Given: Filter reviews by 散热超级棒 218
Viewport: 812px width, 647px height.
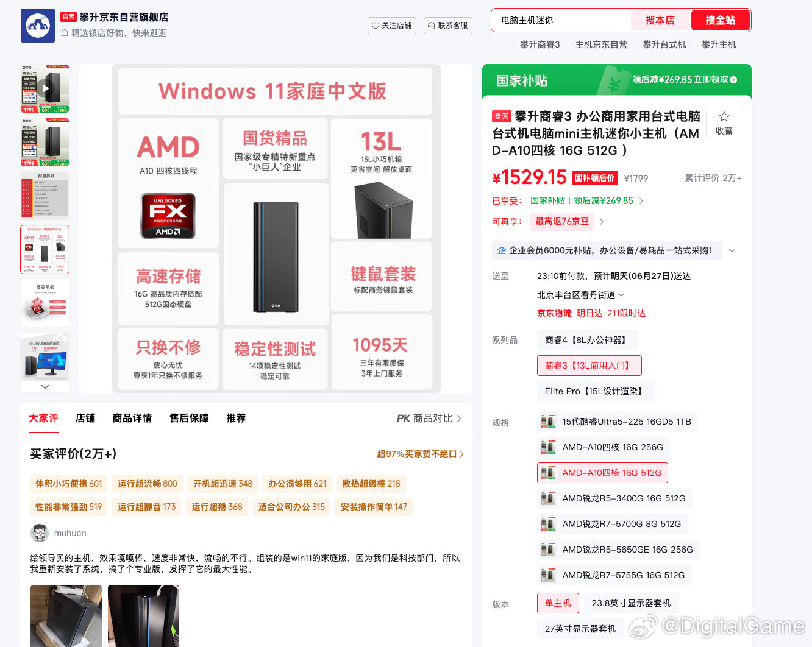Looking at the screenshot, I should (371, 484).
